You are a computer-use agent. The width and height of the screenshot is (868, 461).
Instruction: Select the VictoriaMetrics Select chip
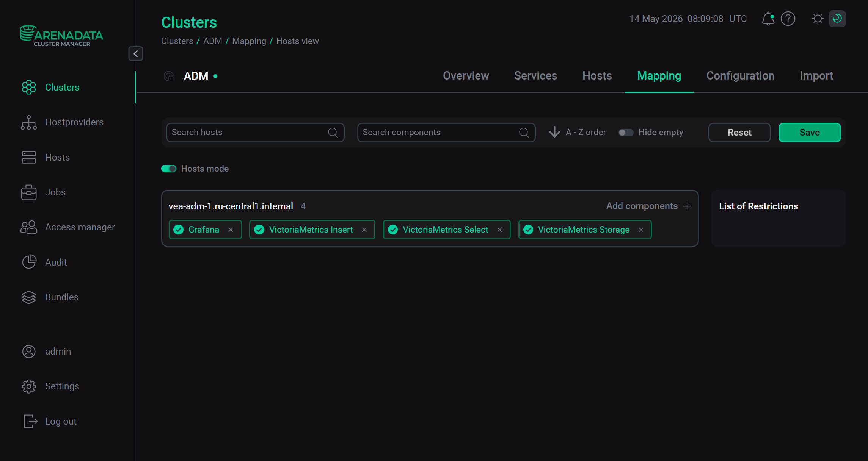click(x=447, y=230)
